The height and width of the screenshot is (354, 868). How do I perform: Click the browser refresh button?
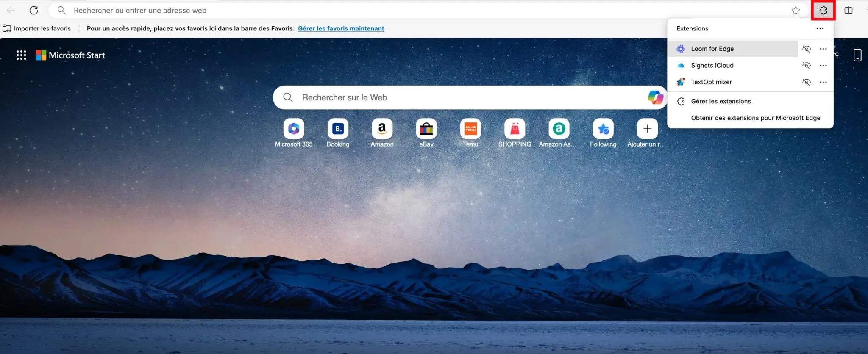[x=34, y=11]
